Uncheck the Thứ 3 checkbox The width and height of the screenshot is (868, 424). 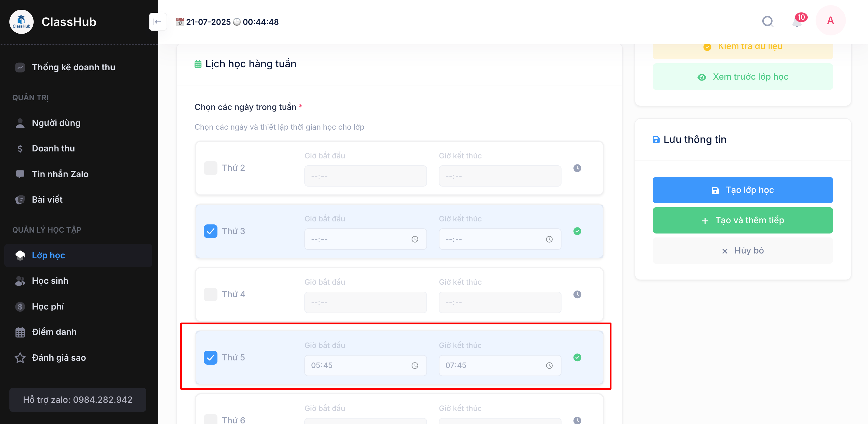(x=210, y=231)
